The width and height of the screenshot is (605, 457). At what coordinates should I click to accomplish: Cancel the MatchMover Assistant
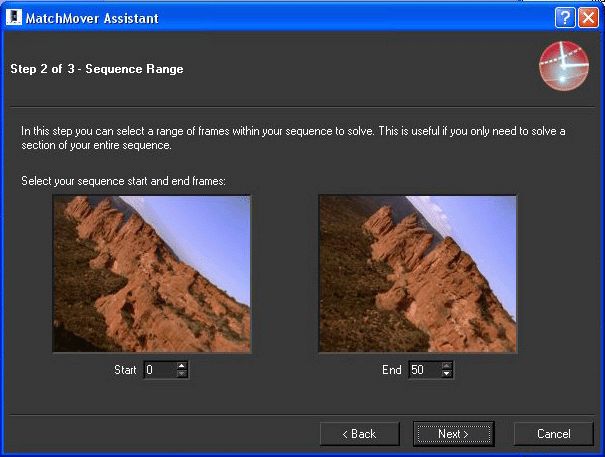[554, 434]
